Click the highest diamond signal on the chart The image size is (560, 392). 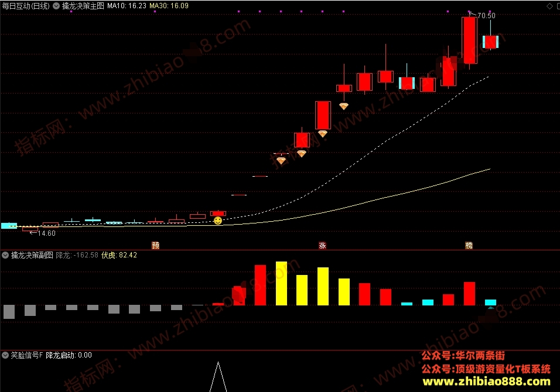(344, 106)
